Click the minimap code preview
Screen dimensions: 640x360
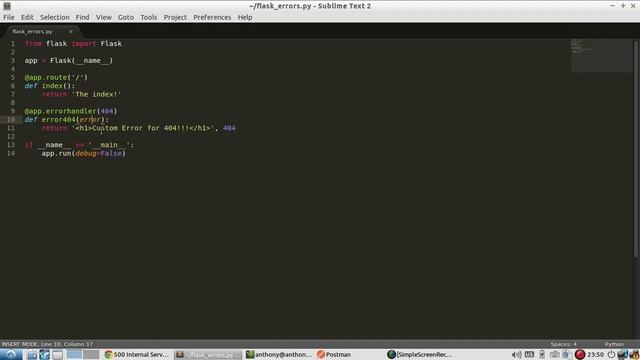[601, 56]
